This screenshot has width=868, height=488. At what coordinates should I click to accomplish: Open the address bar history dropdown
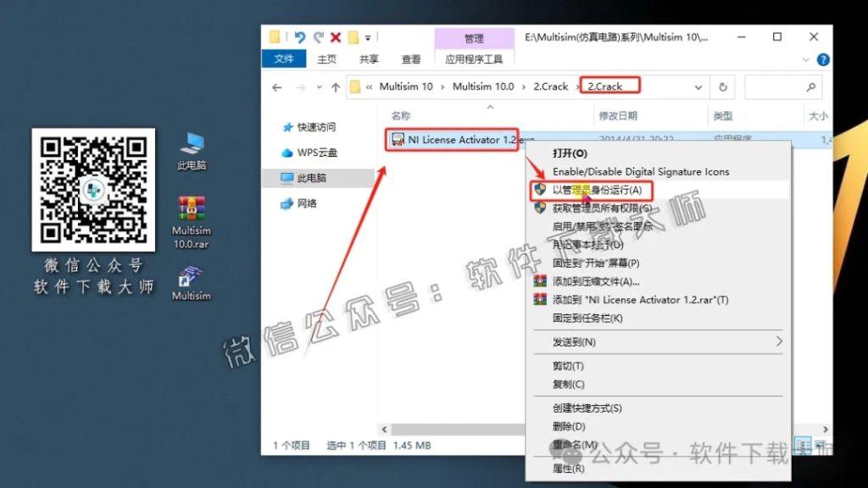click(x=698, y=86)
